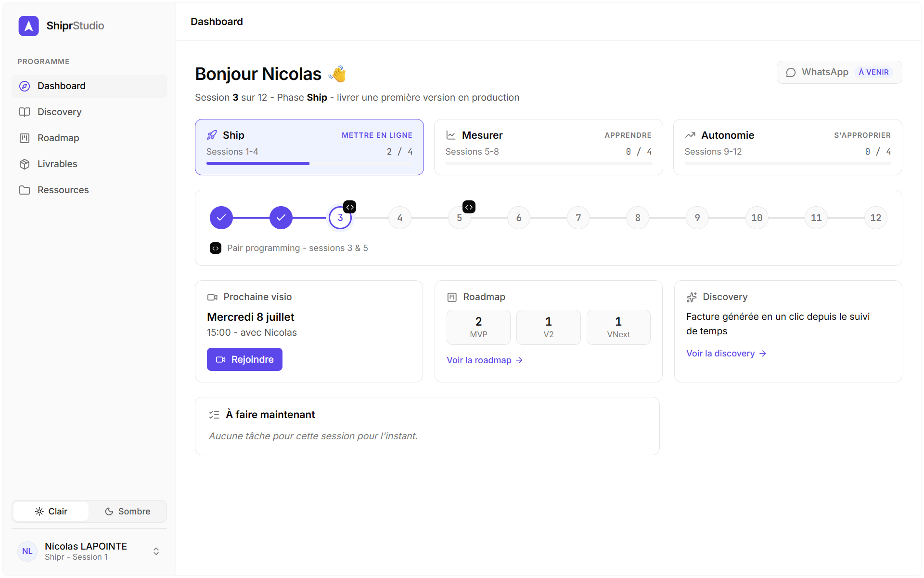Click the Pair programming sessions legend text
This screenshot has height=578, width=924.
[x=297, y=248]
